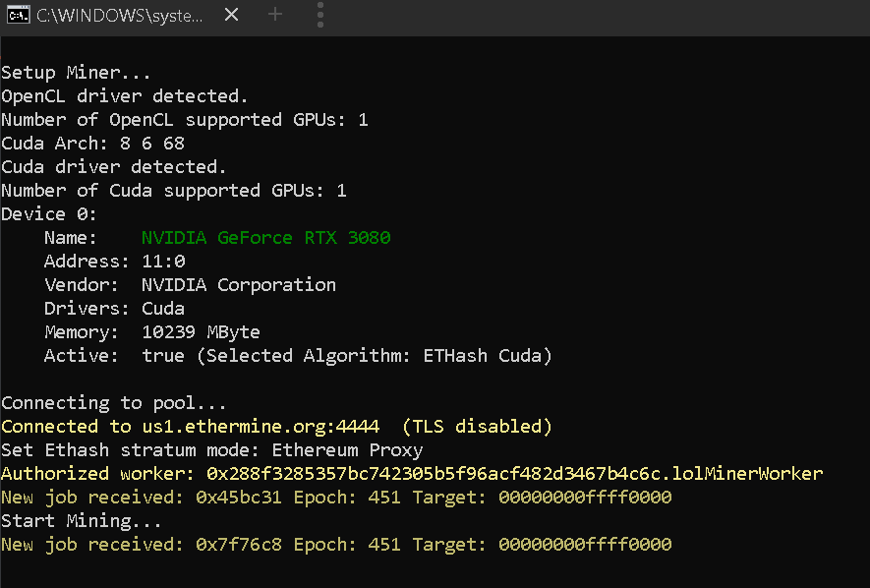Click job '0x45bc31' received line

click(x=336, y=497)
